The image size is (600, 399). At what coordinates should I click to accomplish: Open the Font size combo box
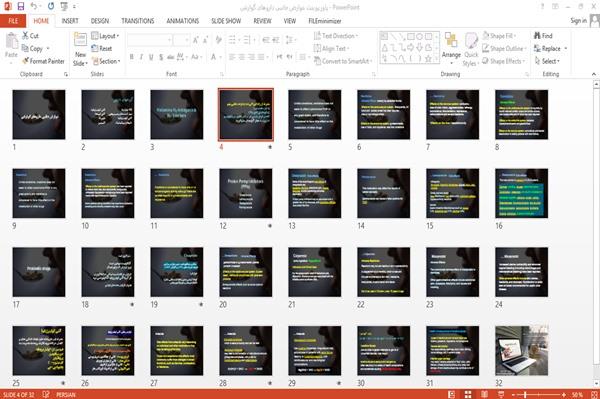coord(181,40)
